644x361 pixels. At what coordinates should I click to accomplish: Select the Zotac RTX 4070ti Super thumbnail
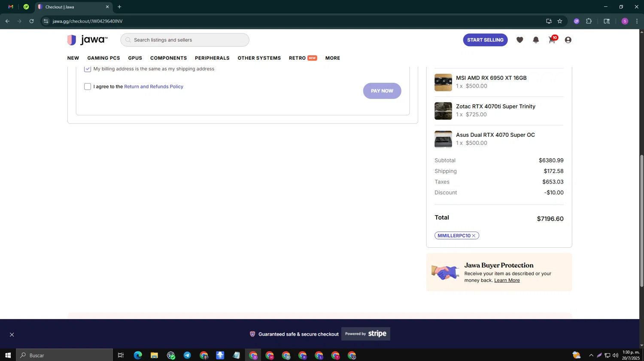click(443, 111)
